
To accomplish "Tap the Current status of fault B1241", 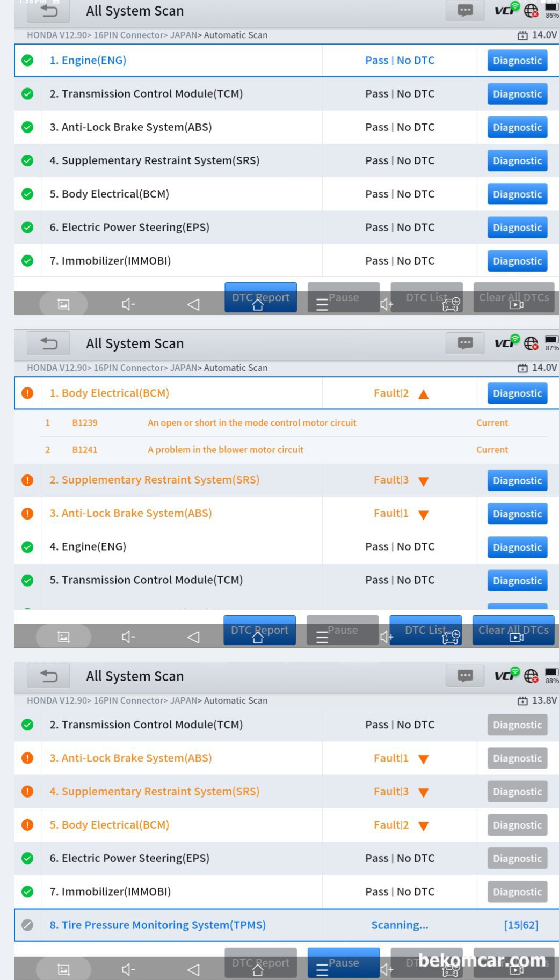I will click(492, 450).
